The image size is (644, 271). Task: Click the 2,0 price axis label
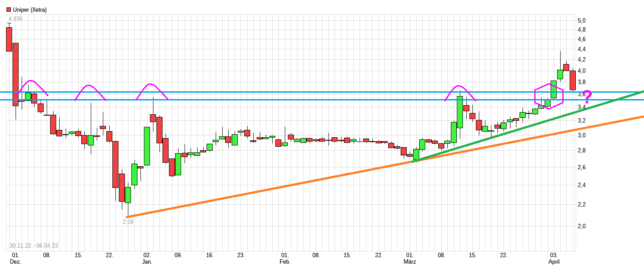(x=581, y=226)
